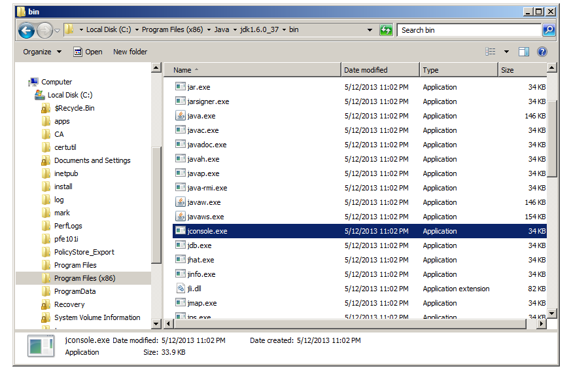Click the 154 KB size cell

tap(535, 217)
